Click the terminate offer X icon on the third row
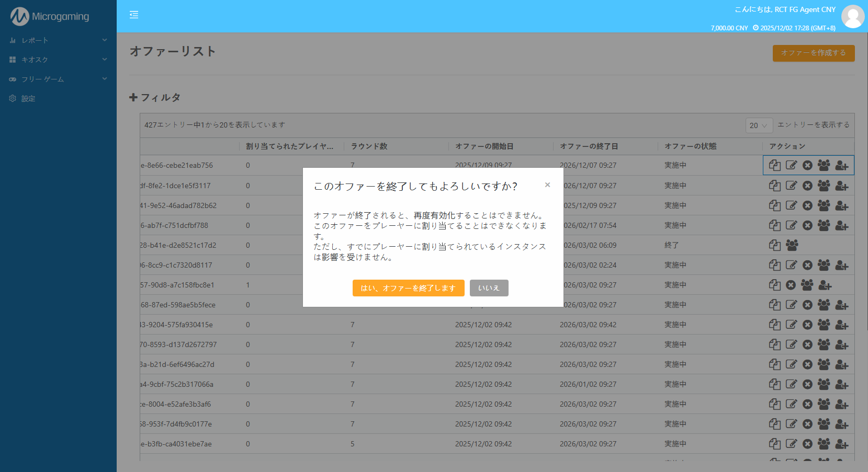The width and height of the screenshot is (868, 472). 807,205
